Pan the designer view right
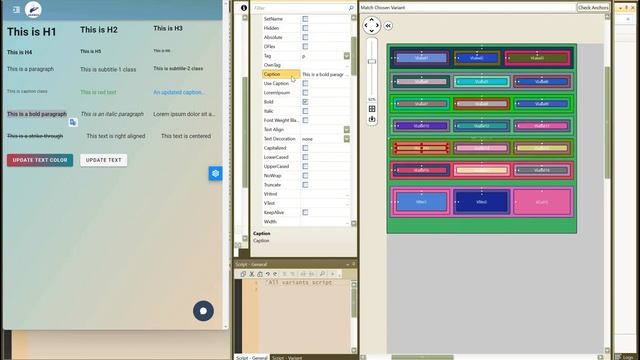Screen dimensions: 640x360 pyautogui.click(x=378, y=25)
